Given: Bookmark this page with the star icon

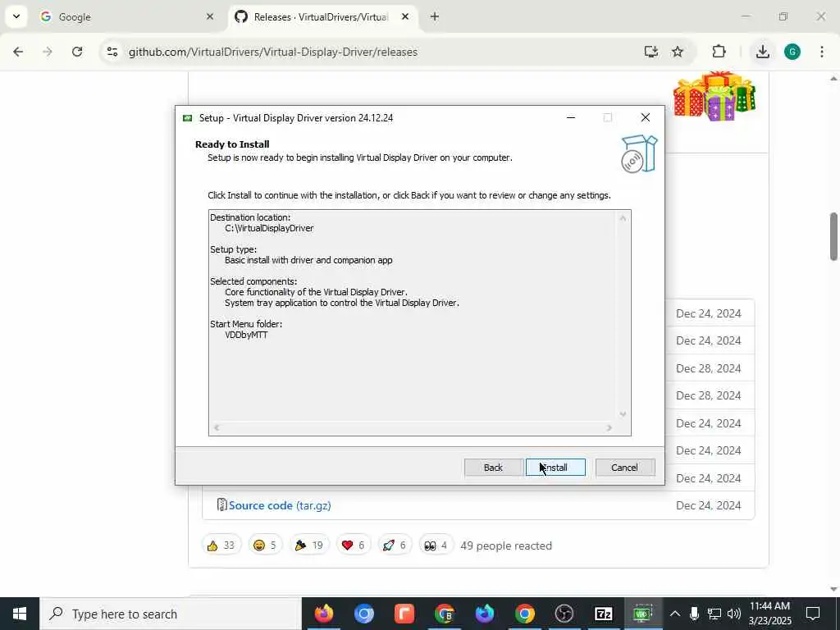Looking at the screenshot, I should point(678,52).
